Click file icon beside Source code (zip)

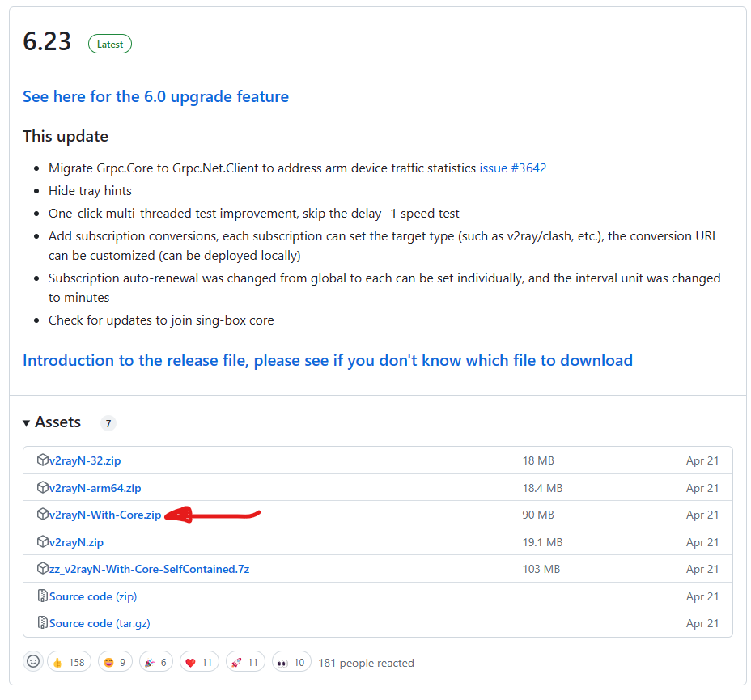click(43, 596)
